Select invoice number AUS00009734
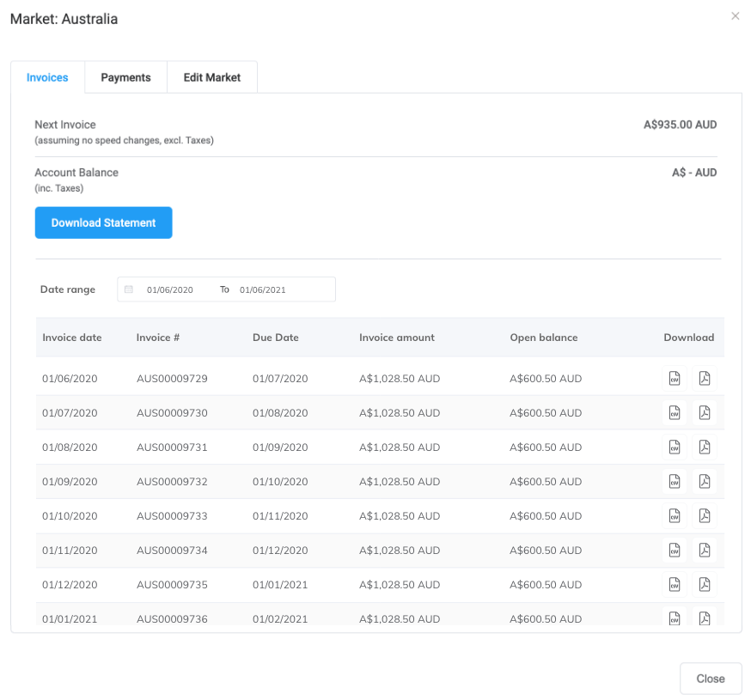 tap(172, 551)
